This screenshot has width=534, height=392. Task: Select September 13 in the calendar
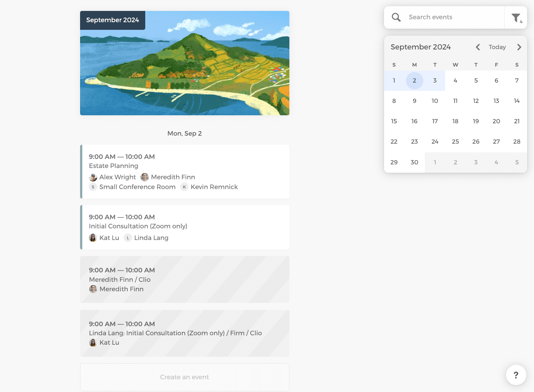[496, 101]
